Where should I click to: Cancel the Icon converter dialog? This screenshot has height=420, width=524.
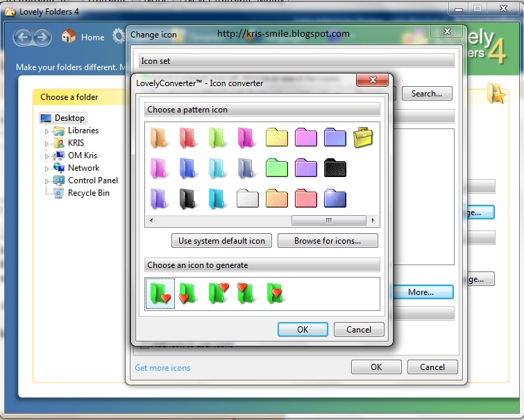(359, 329)
